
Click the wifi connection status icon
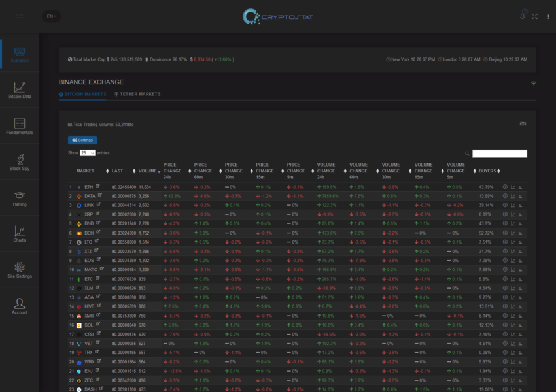tap(534, 83)
